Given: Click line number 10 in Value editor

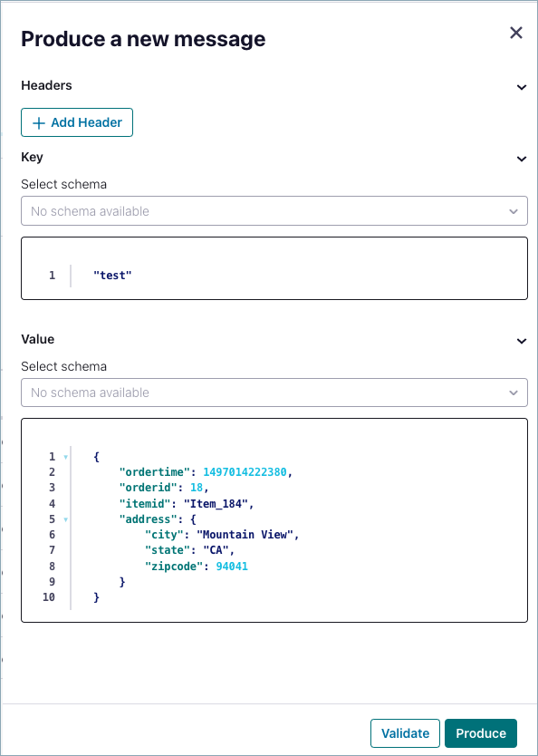Looking at the screenshot, I should coord(49,597).
